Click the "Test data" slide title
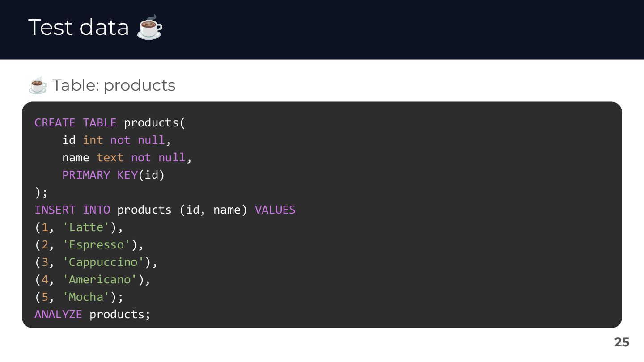The image size is (644, 362). [x=78, y=27]
